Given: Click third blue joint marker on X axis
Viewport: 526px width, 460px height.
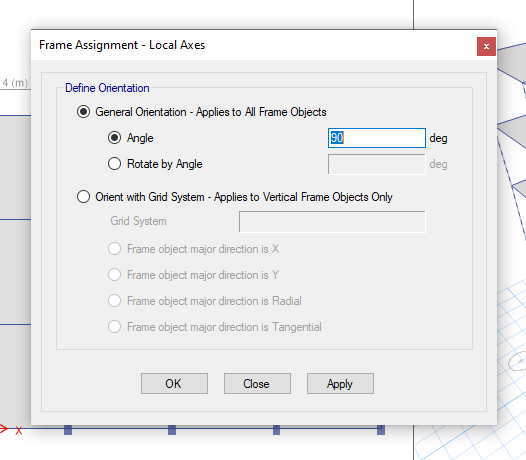Looking at the screenshot, I should pos(276,430).
